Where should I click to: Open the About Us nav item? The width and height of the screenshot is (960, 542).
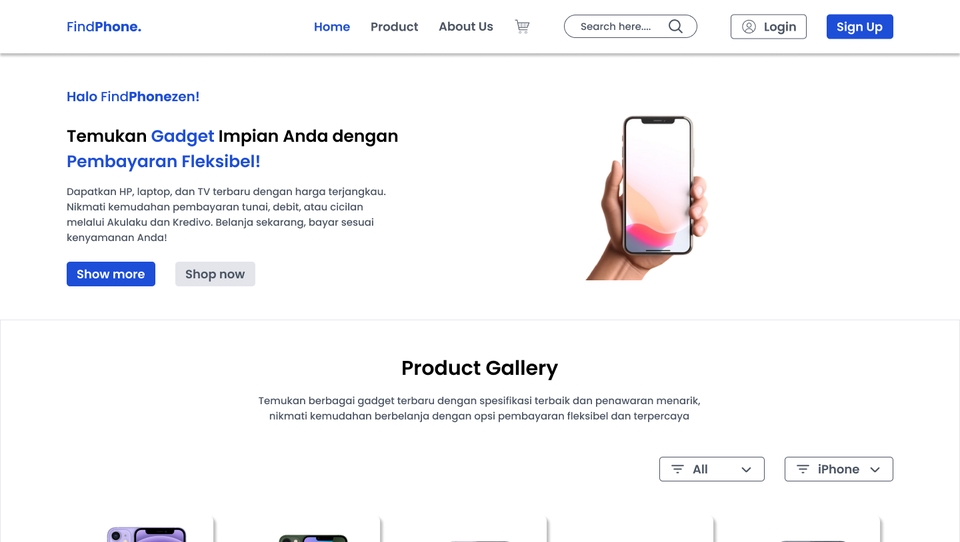tap(466, 27)
